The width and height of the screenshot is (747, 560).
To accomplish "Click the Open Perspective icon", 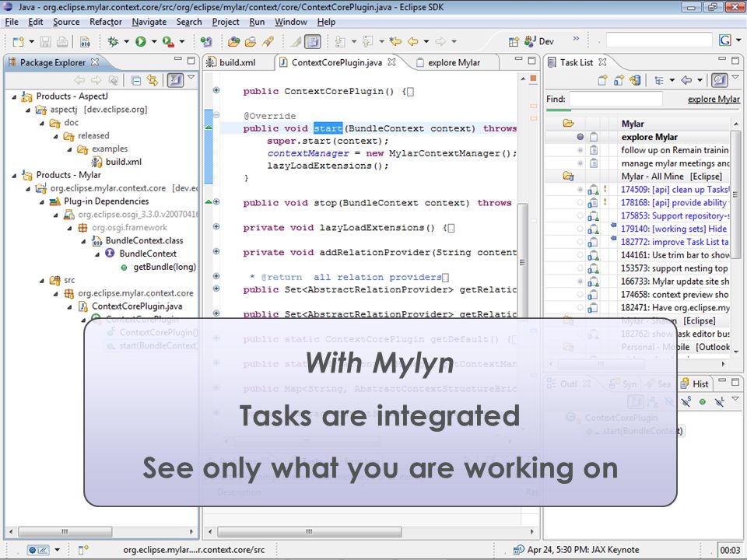I will (514, 42).
